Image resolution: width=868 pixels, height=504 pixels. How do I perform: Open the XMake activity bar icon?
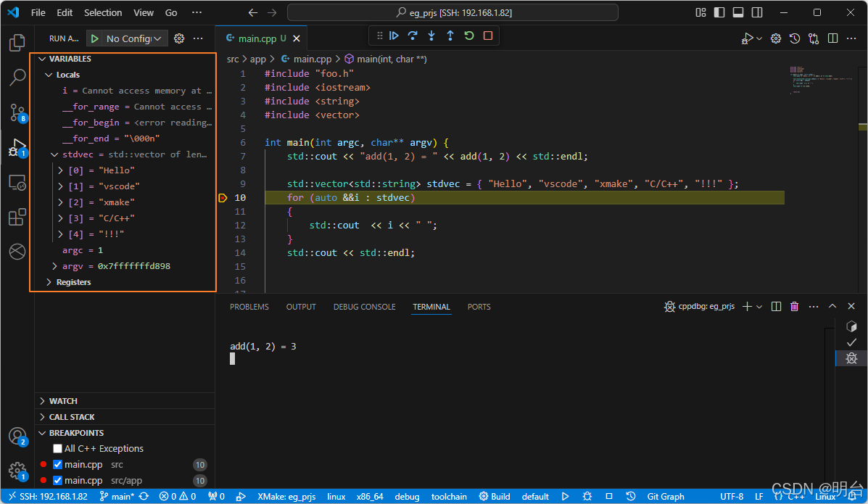[17, 252]
